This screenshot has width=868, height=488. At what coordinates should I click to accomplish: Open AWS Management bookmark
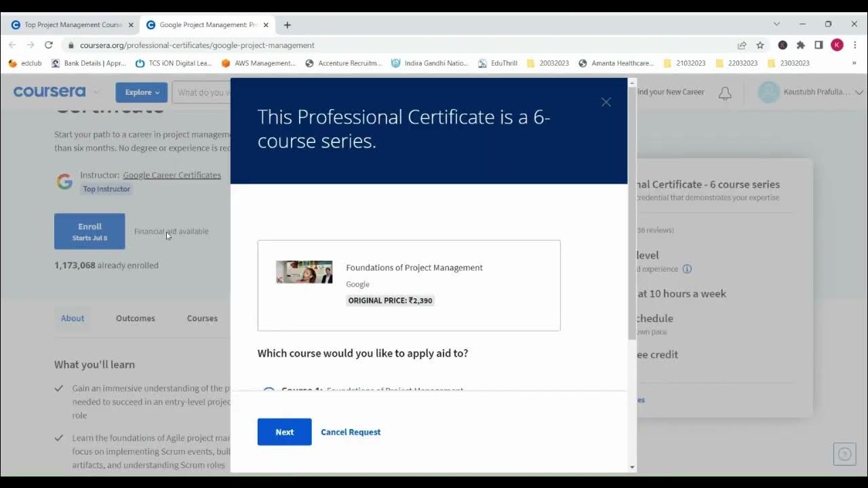[259, 63]
